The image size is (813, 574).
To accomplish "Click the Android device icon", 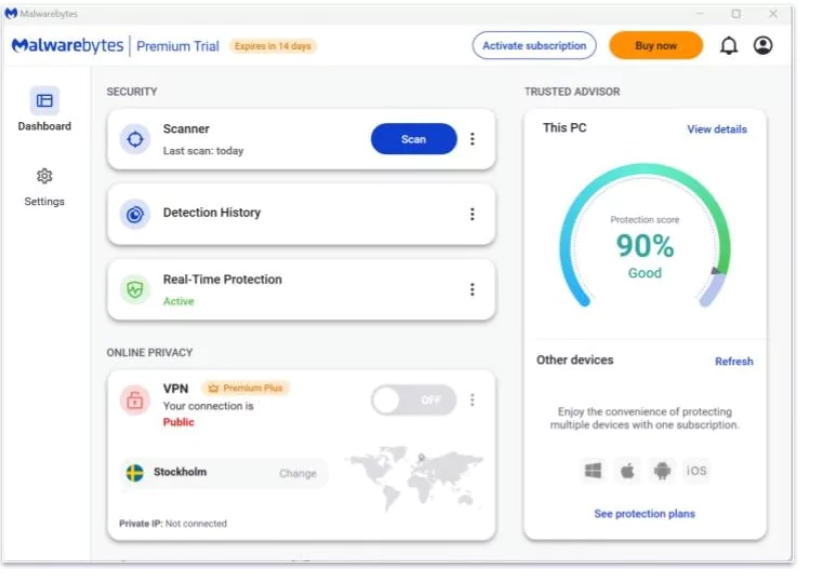I will (x=662, y=471).
